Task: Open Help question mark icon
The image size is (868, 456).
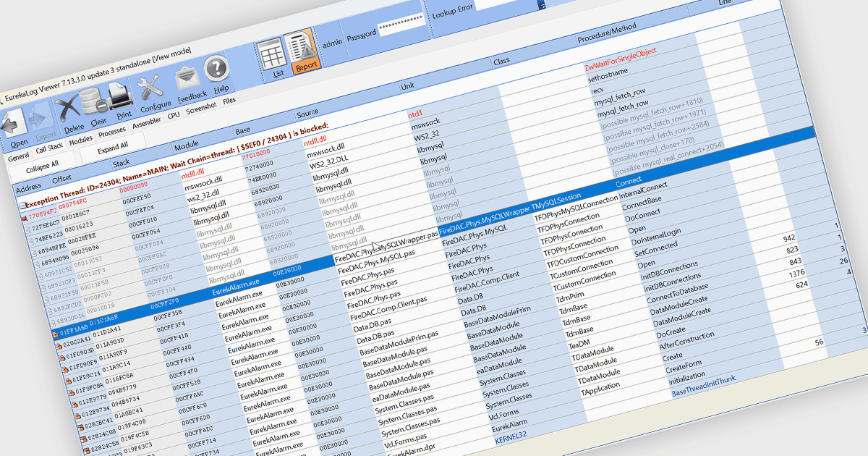Action: coord(216,69)
